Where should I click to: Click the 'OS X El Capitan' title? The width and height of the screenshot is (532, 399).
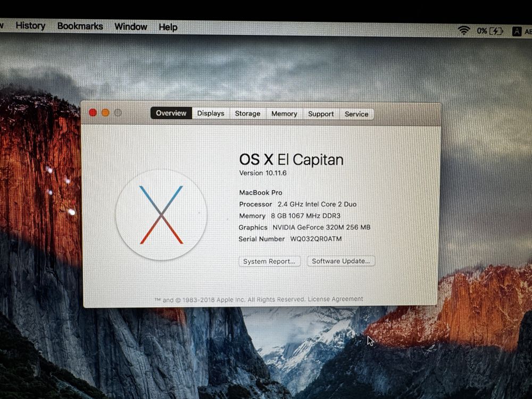292,160
